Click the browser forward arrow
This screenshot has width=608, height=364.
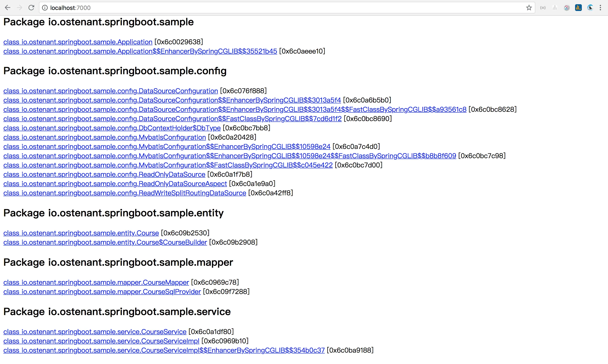19,8
